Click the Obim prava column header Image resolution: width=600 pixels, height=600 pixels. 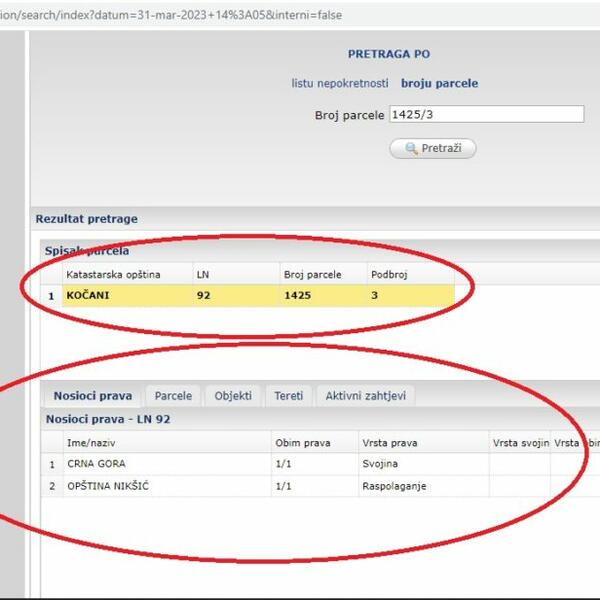coord(301,443)
